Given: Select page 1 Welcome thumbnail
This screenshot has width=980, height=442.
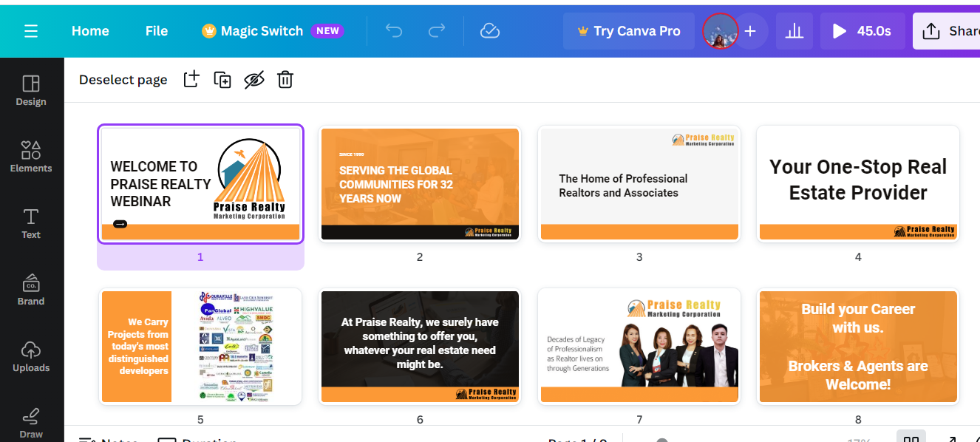Looking at the screenshot, I should (x=200, y=183).
